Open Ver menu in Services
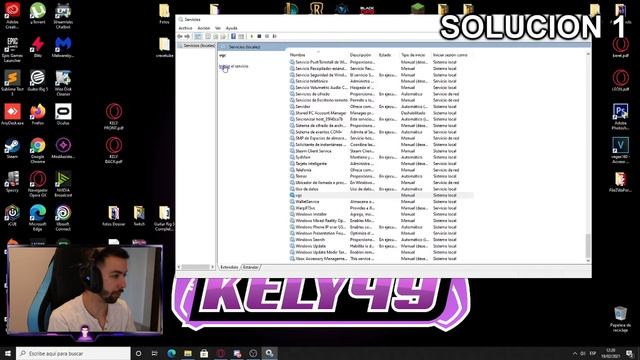The width and height of the screenshot is (640, 360). point(218,28)
